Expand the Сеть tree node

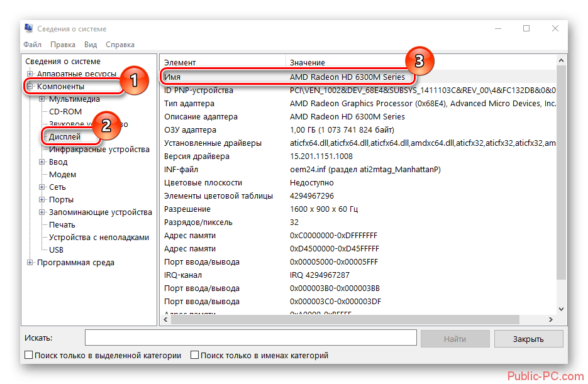click(x=42, y=187)
